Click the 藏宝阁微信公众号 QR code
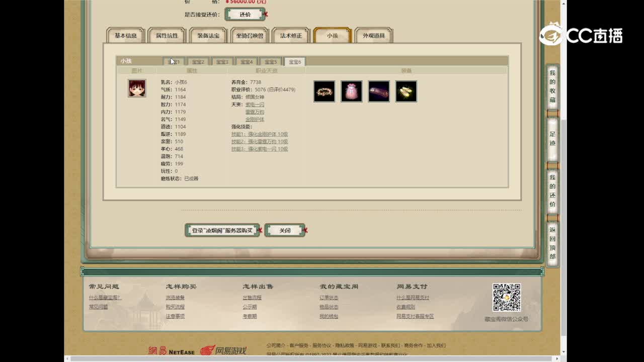The width and height of the screenshot is (644, 362). [508, 299]
